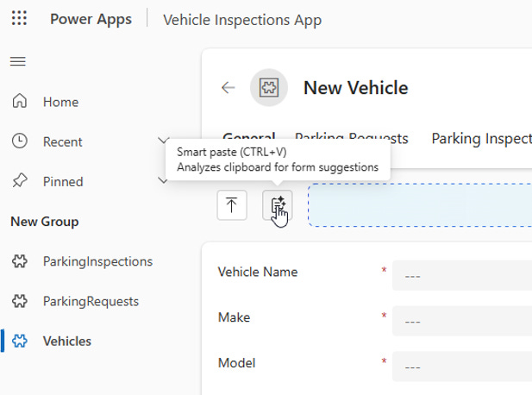Open ParkingRequests in the sidebar

click(91, 301)
